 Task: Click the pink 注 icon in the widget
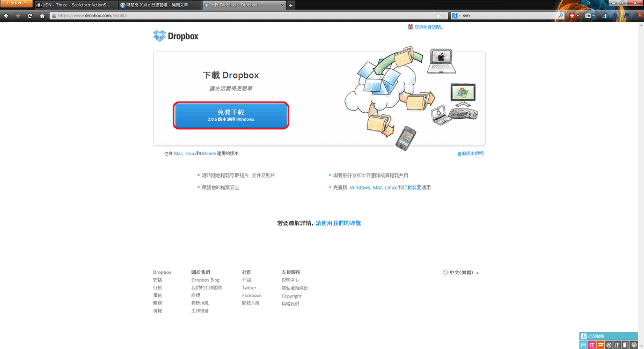tap(592, 344)
